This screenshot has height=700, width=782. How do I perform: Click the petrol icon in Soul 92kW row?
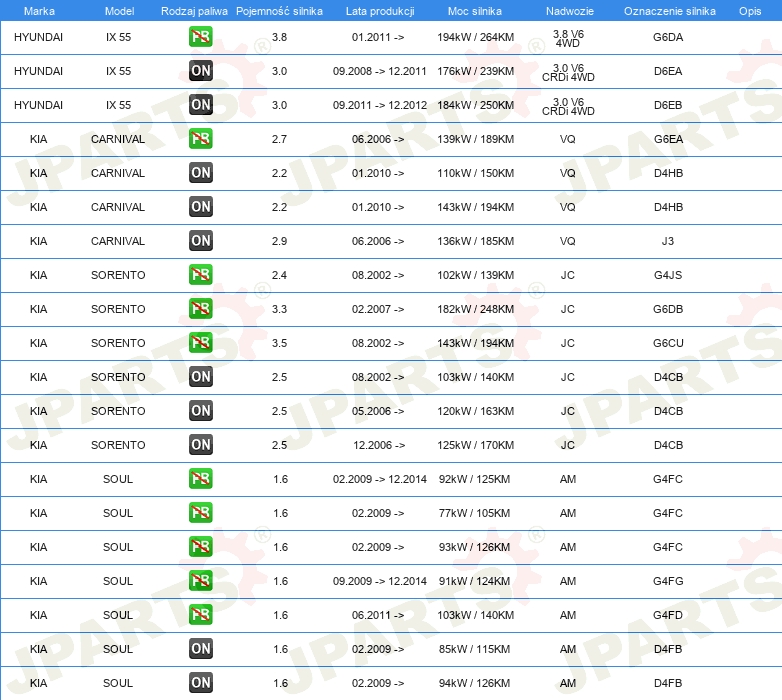(x=200, y=479)
